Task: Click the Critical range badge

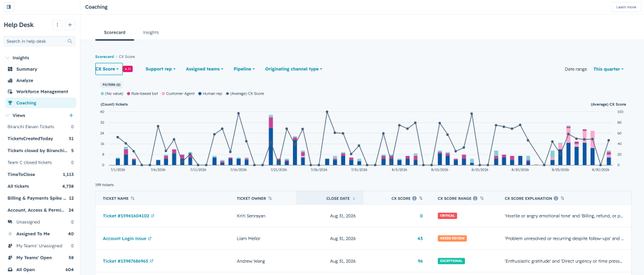Action: pos(448,216)
